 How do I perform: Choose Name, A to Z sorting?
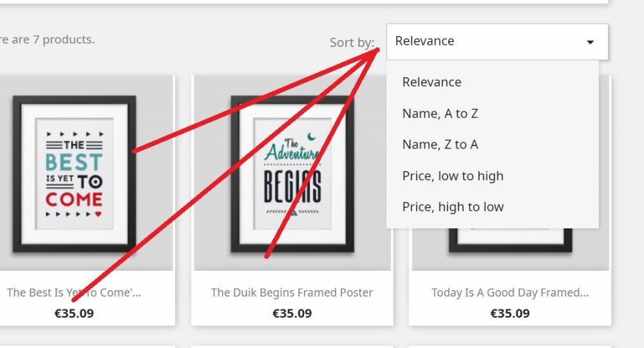pos(440,113)
